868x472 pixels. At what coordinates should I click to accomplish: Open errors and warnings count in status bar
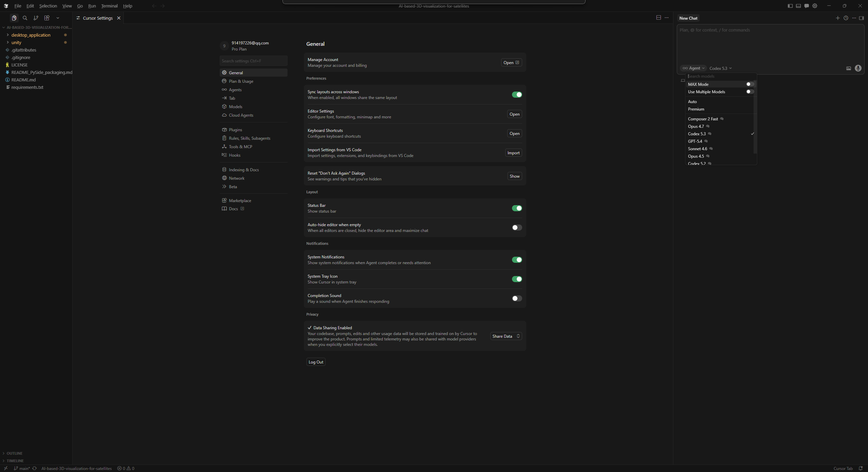[126, 468]
